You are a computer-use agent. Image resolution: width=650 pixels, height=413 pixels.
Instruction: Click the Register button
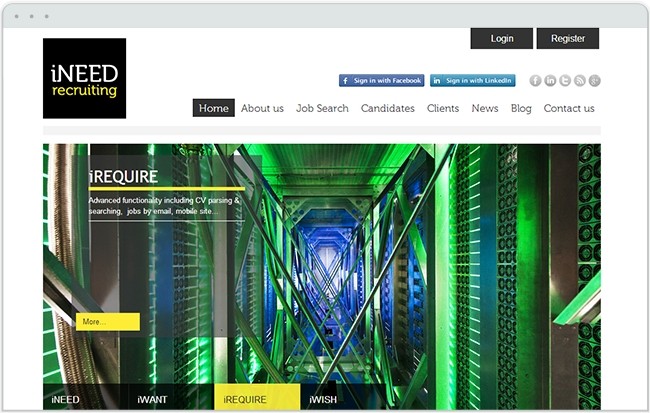(x=568, y=39)
